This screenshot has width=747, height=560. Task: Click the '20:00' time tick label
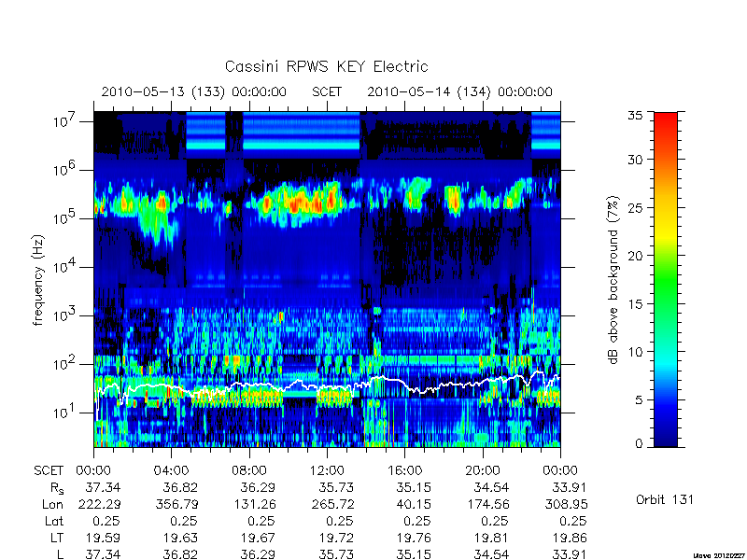(x=483, y=471)
